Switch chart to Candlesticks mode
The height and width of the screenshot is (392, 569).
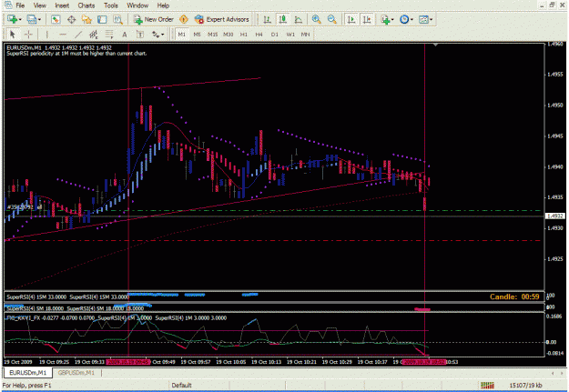click(283, 19)
